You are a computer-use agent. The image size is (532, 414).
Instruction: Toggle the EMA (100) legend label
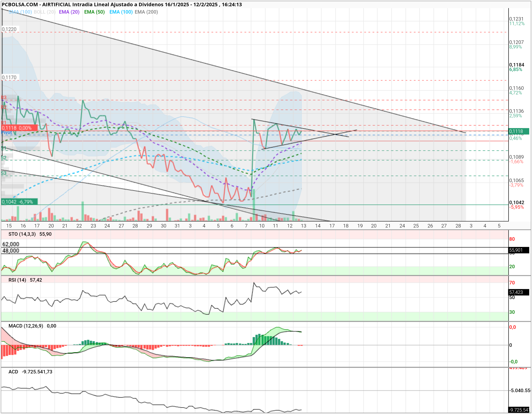pos(121,12)
